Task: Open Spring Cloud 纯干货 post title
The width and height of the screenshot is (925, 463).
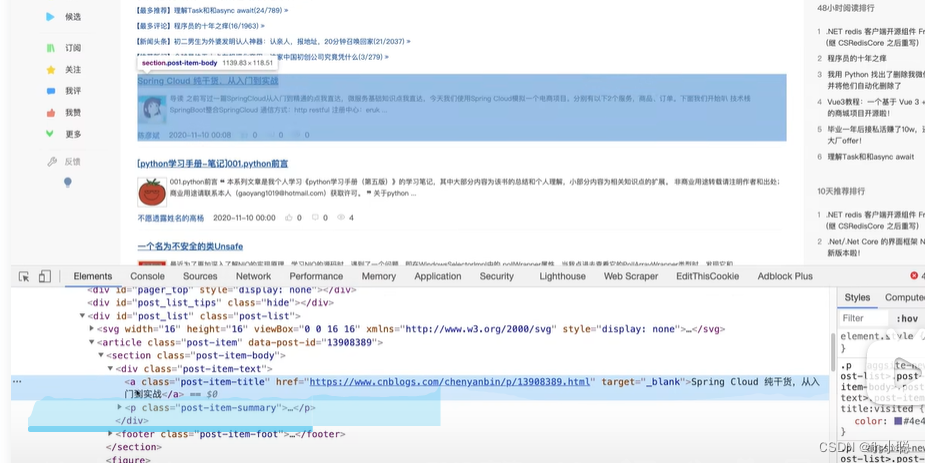Action: coord(208,81)
